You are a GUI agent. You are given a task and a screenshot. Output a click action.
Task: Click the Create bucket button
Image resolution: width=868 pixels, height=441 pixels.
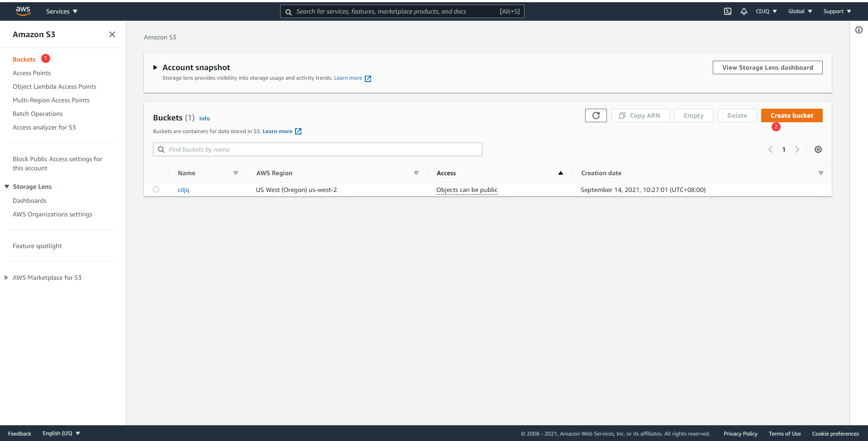tap(792, 115)
